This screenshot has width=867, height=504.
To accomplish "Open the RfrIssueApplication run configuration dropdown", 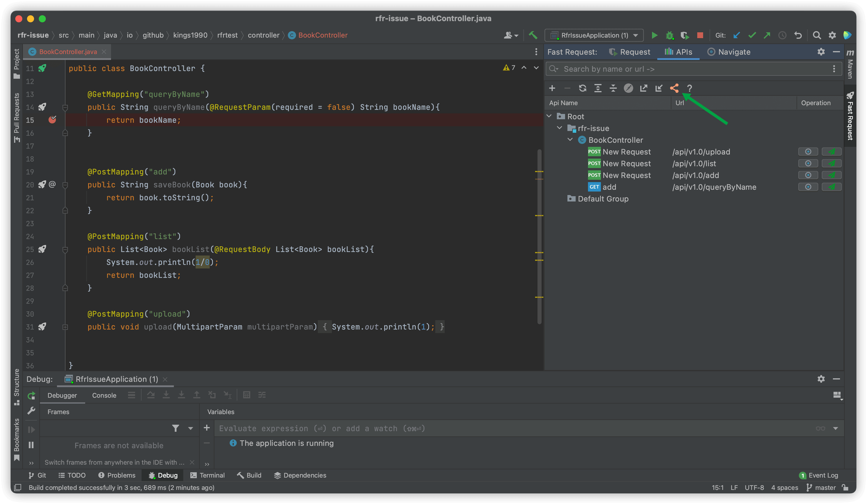I will (594, 35).
